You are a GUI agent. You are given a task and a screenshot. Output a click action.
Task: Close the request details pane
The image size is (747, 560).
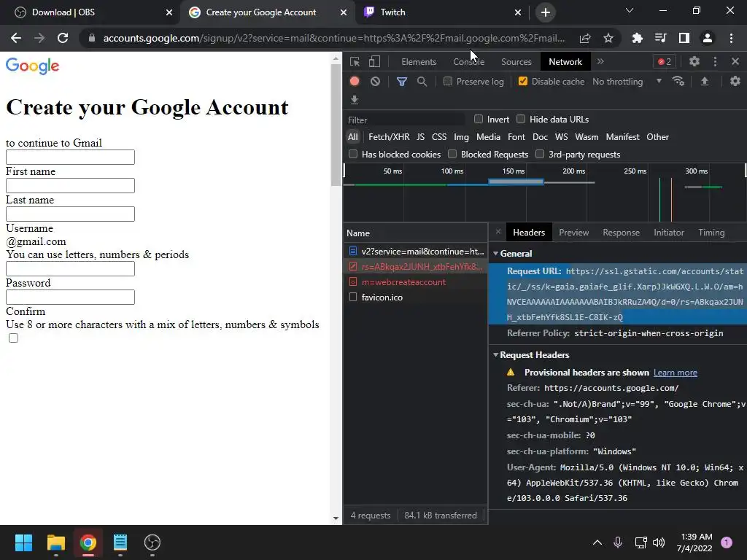point(498,232)
